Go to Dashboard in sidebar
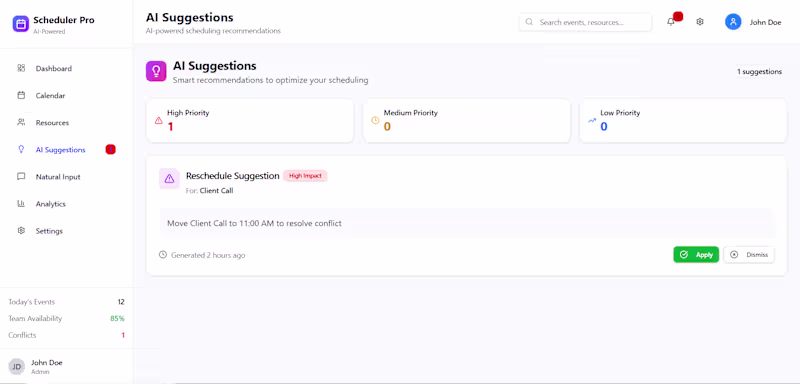 coord(67,68)
